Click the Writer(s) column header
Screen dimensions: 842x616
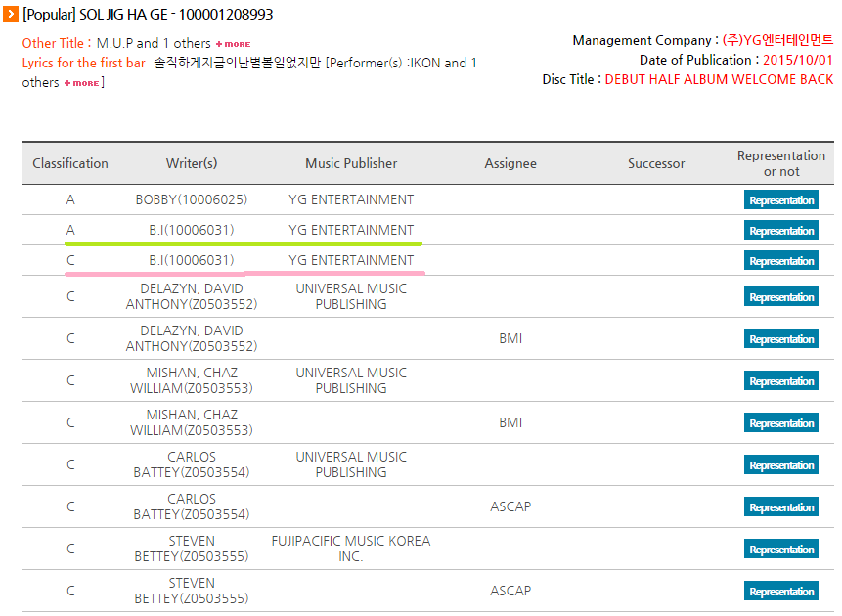click(x=192, y=163)
